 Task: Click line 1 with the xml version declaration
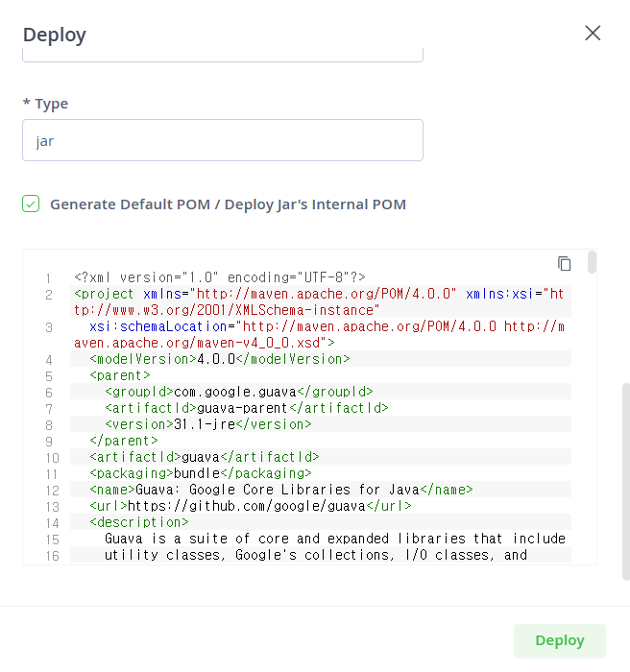[x=220, y=277]
